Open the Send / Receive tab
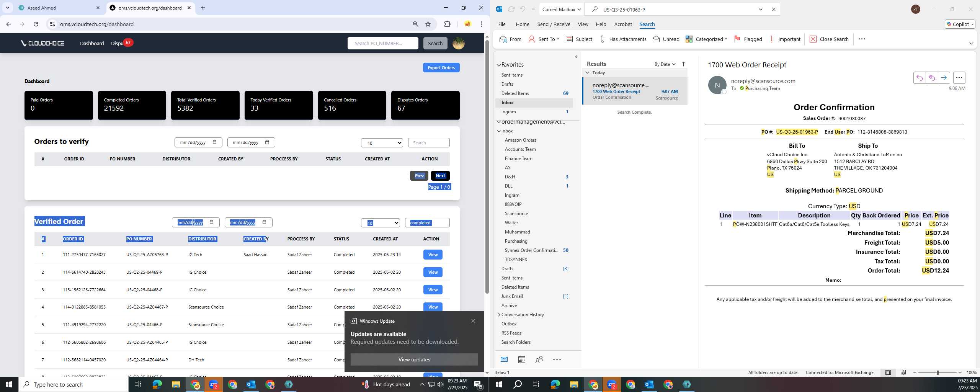 pyautogui.click(x=554, y=24)
